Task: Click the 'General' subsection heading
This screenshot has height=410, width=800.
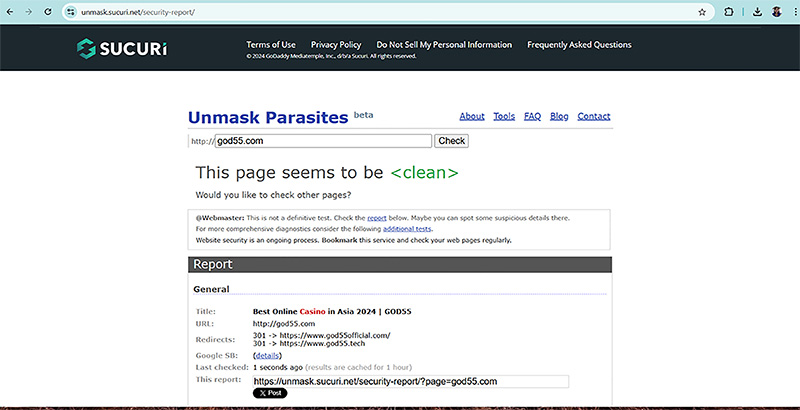Action: 211,289
